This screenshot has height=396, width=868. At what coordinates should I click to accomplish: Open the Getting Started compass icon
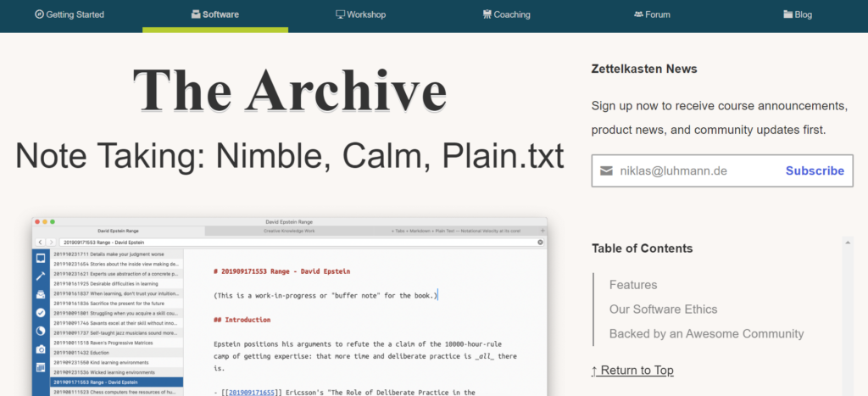tap(39, 14)
